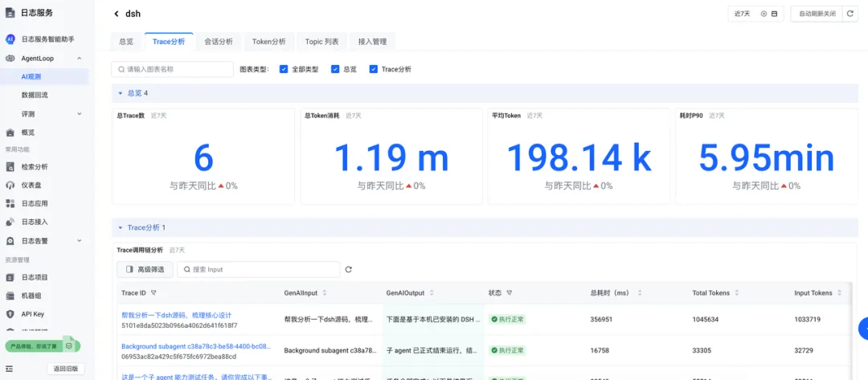Uncheck the Trace分析 chart type checkbox

click(373, 69)
